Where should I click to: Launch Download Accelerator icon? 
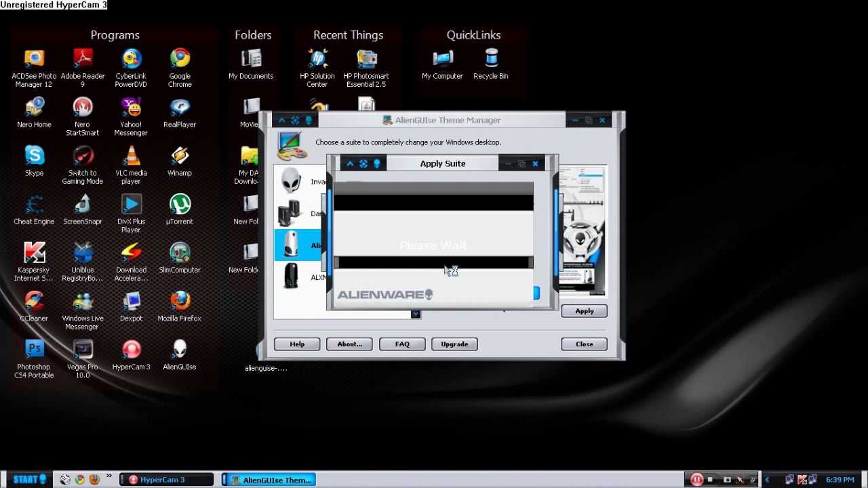click(x=131, y=262)
